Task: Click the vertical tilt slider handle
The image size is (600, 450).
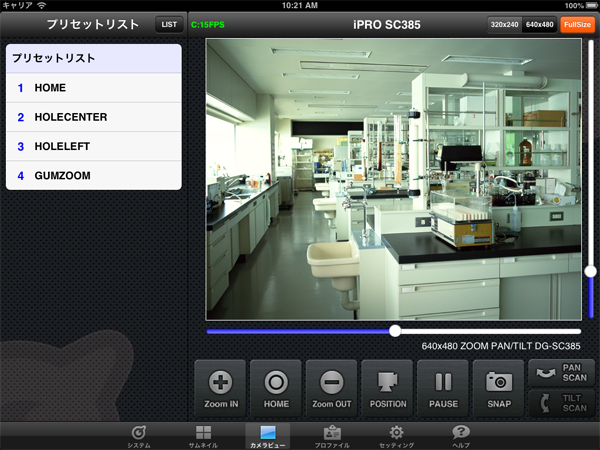Action: pos(592,271)
